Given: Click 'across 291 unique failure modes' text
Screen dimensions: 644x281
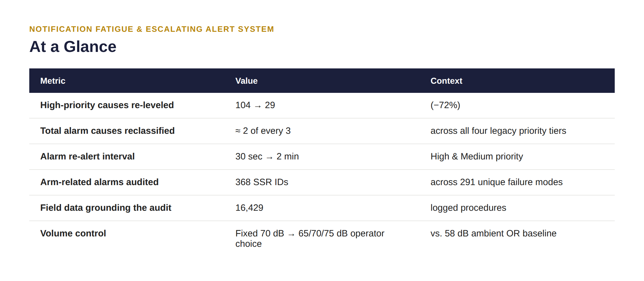Looking at the screenshot, I should coord(496,182).
